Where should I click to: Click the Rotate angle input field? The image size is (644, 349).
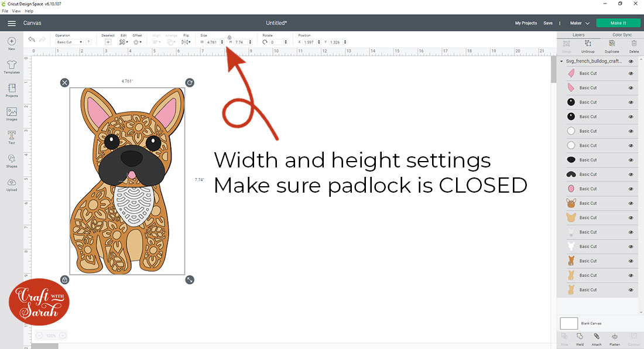click(x=276, y=42)
